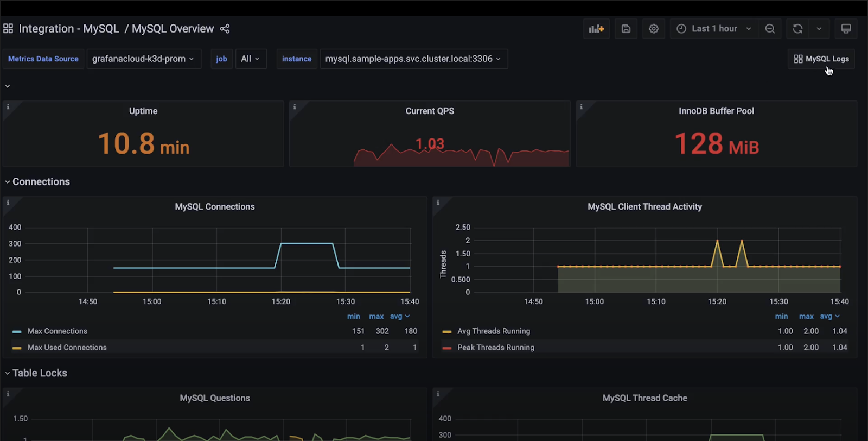Sort MySQL Connections legend by min
Viewport: 868px width, 441px height.
[x=354, y=317]
